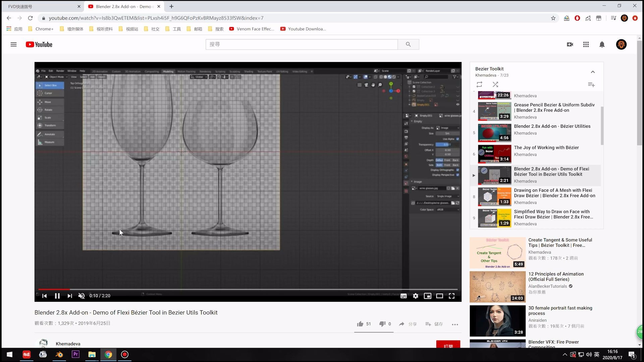Viewport: 644px width, 362px height.
Task: Play the Bézier Utilities playlist video
Action: click(552, 126)
